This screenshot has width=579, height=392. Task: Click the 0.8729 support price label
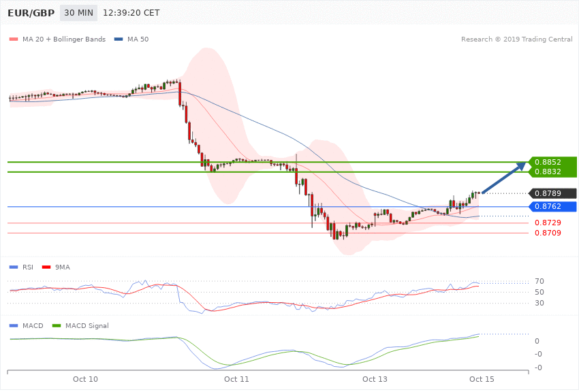click(x=548, y=223)
